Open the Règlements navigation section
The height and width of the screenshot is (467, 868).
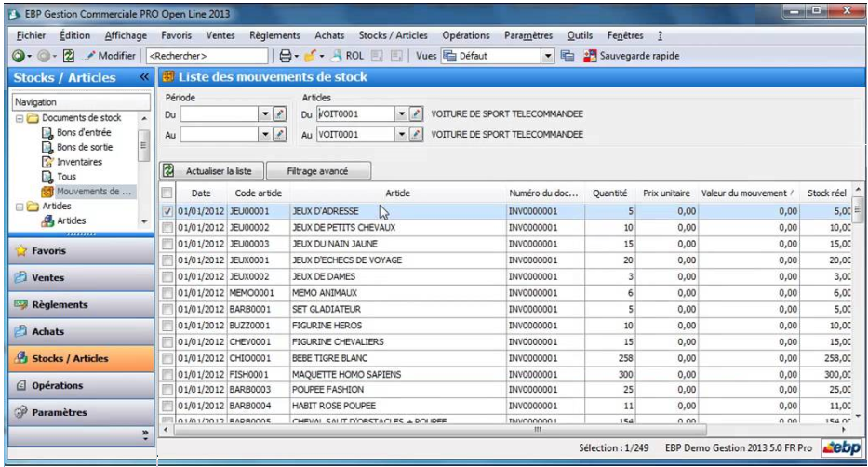81,305
